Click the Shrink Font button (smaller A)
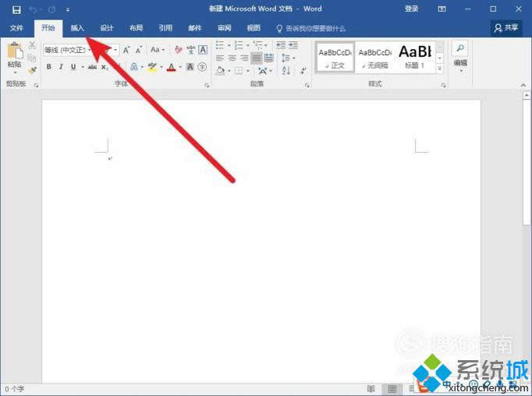The image size is (532, 396). coord(138,50)
